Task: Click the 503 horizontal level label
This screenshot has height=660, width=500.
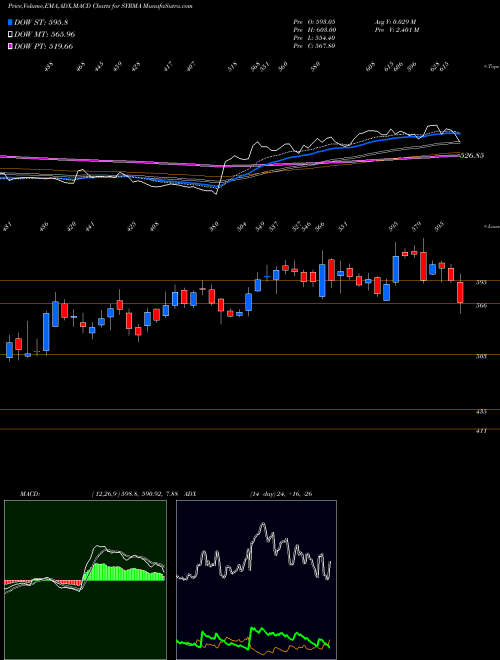Action: pos(481,356)
